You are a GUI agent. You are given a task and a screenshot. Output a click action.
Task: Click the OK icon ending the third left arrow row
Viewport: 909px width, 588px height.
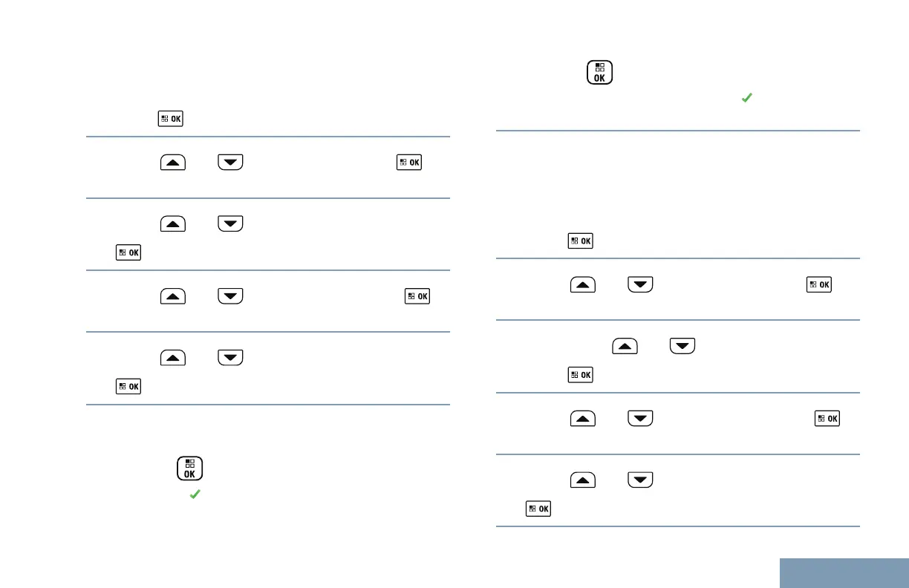(417, 296)
